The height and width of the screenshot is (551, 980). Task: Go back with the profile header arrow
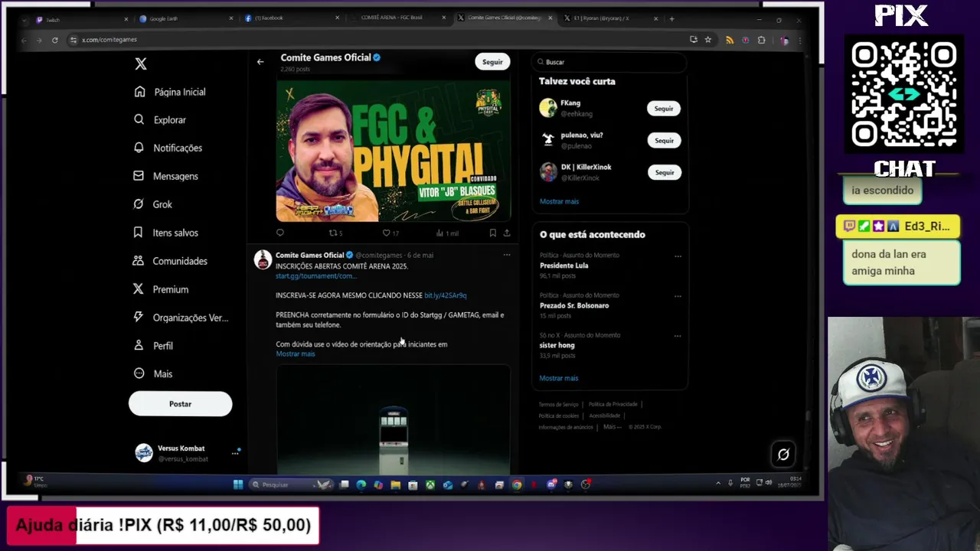coord(260,62)
